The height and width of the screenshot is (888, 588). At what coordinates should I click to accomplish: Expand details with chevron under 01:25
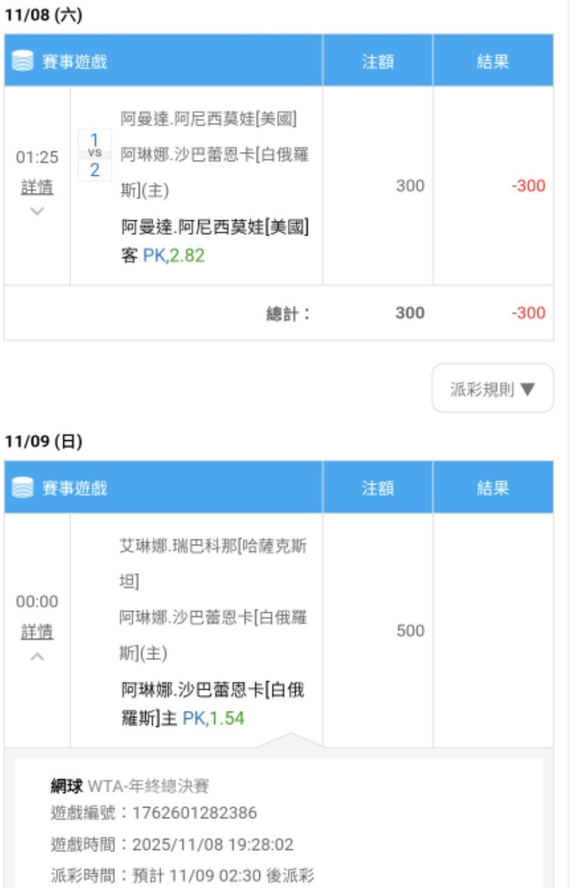(x=37, y=211)
